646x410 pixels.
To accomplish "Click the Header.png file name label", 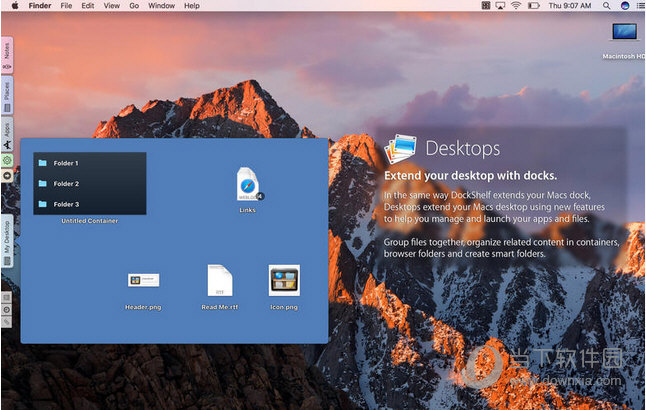I will point(143,307).
